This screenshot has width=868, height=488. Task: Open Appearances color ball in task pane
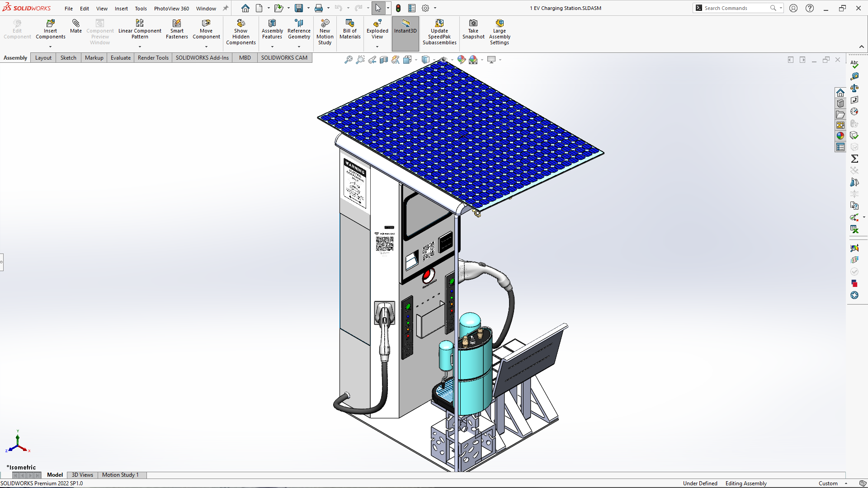coord(840,136)
